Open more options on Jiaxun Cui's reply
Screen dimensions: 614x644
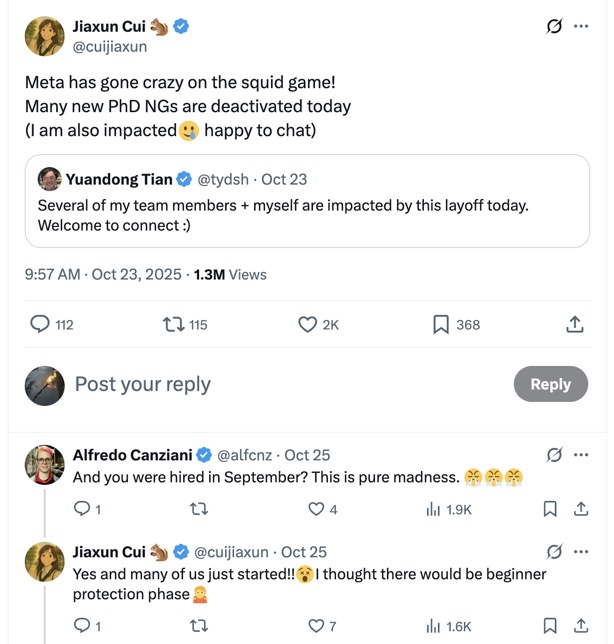(581, 552)
